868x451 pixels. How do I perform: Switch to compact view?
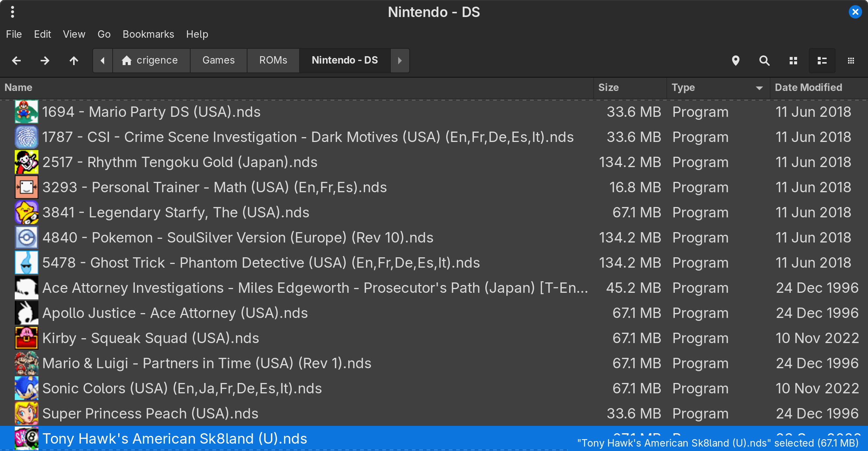[851, 61]
